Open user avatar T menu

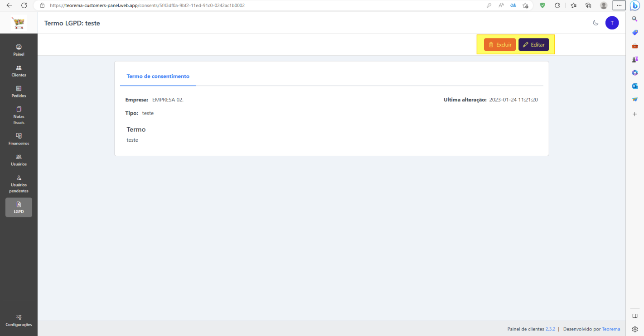click(612, 23)
